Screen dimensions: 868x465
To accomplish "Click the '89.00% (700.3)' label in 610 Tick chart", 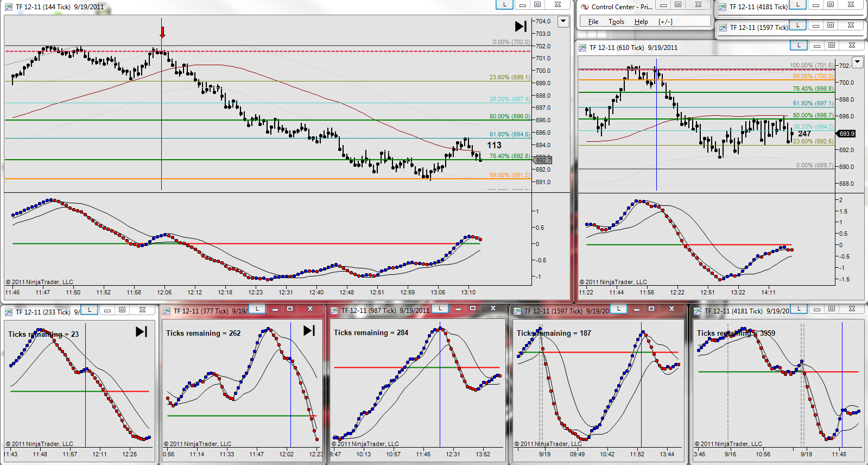I will pyautogui.click(x=813, y=76).
